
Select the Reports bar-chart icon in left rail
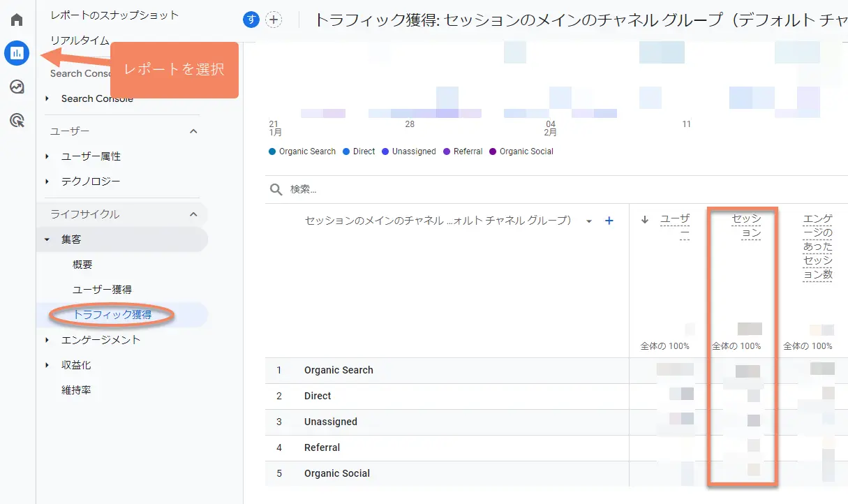(x=16, y=53)
